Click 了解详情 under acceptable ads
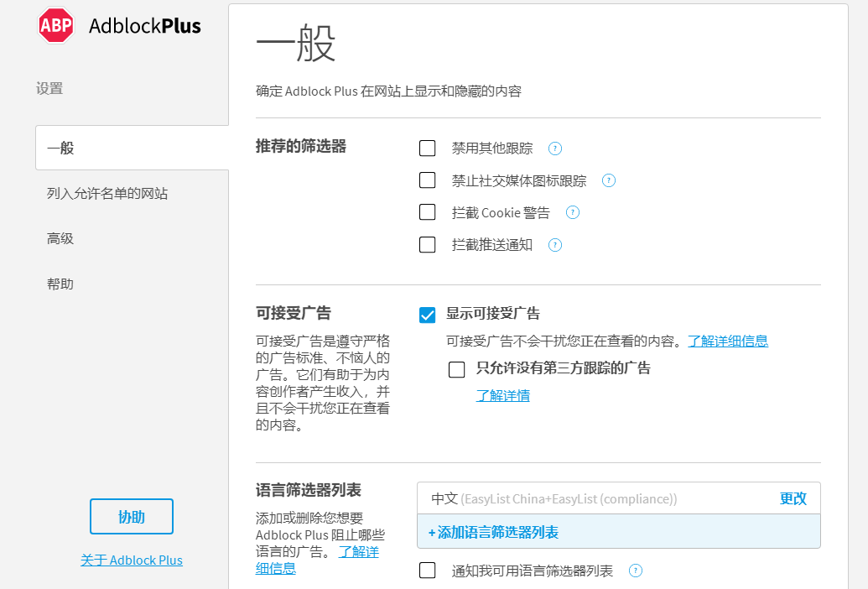The height and width of the screenshot is (589, 868). (x=503, y=395)
